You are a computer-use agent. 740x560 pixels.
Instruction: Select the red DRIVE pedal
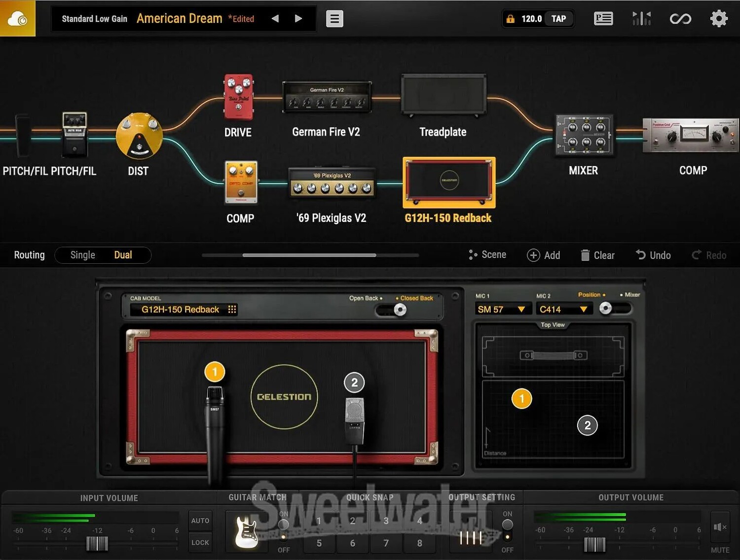tap(239, 97)
